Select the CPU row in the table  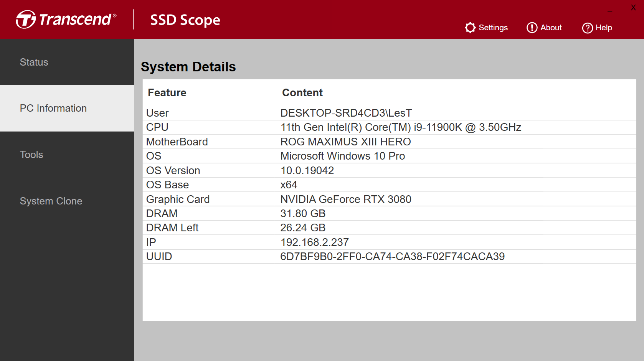pos(389,127)
